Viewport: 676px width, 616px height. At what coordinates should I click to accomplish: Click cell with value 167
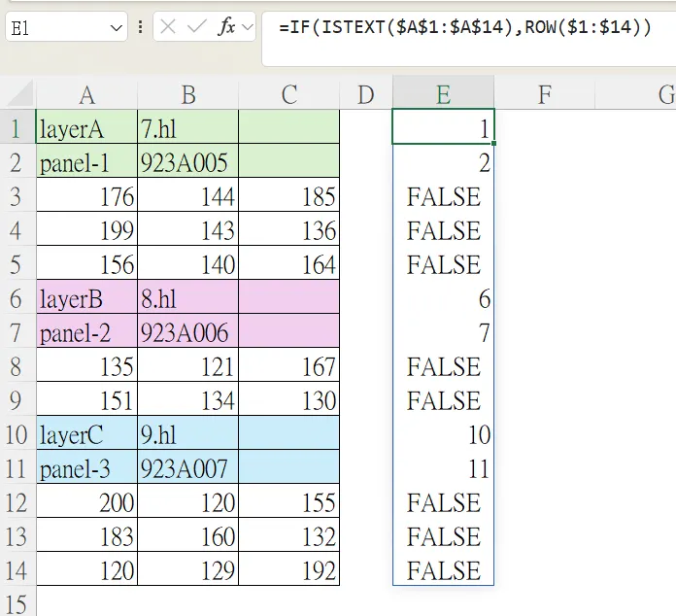[x=288, y=365]
